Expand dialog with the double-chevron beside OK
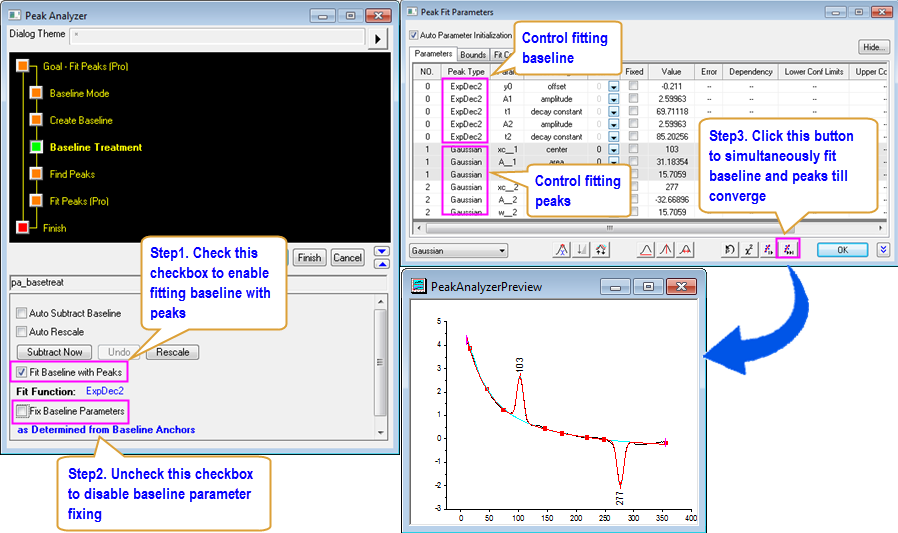 pyautogui.click(x=883, y=250)
